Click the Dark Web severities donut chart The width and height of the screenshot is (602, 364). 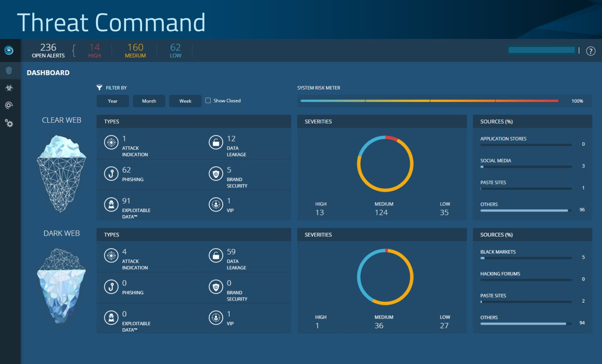click(385, 277)
